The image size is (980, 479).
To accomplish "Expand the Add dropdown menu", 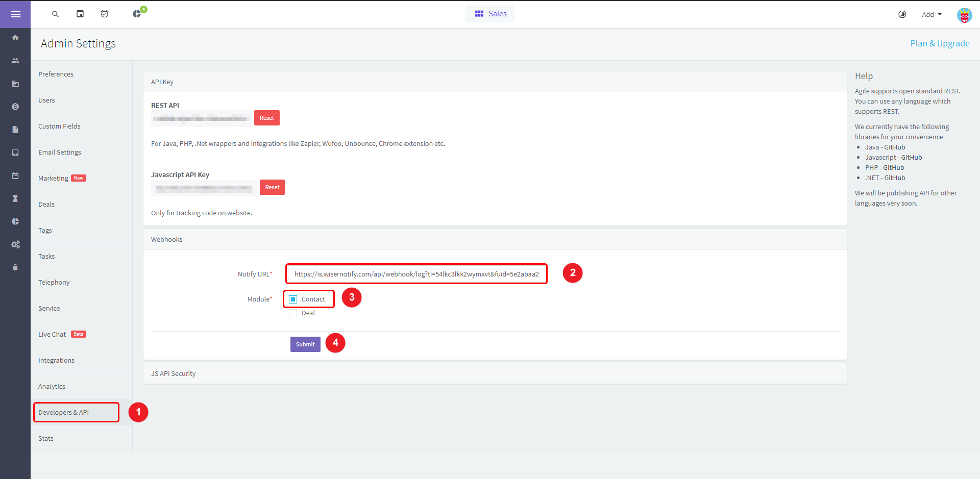I will tap(932, 14).
